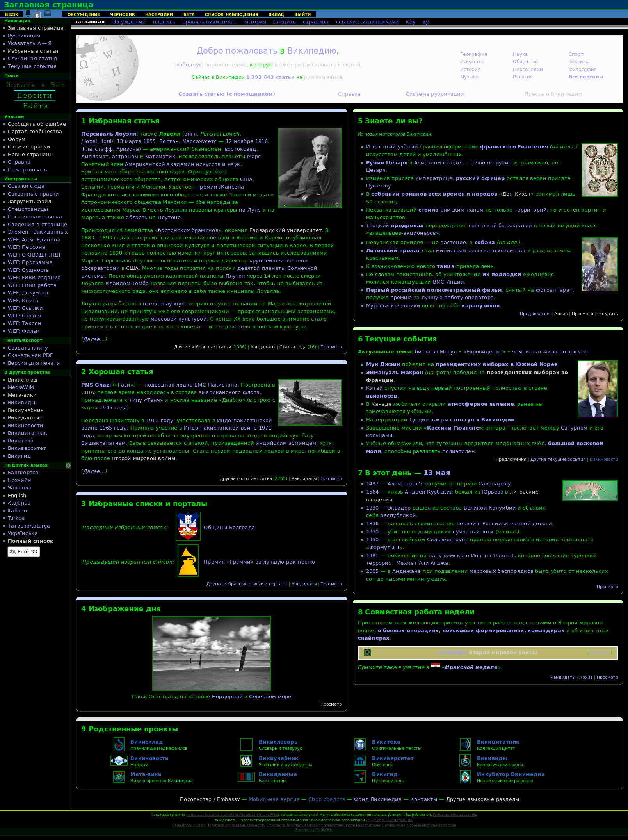Switch to the следить tab
Screen dimensions: 628x840
coord(285,22)
